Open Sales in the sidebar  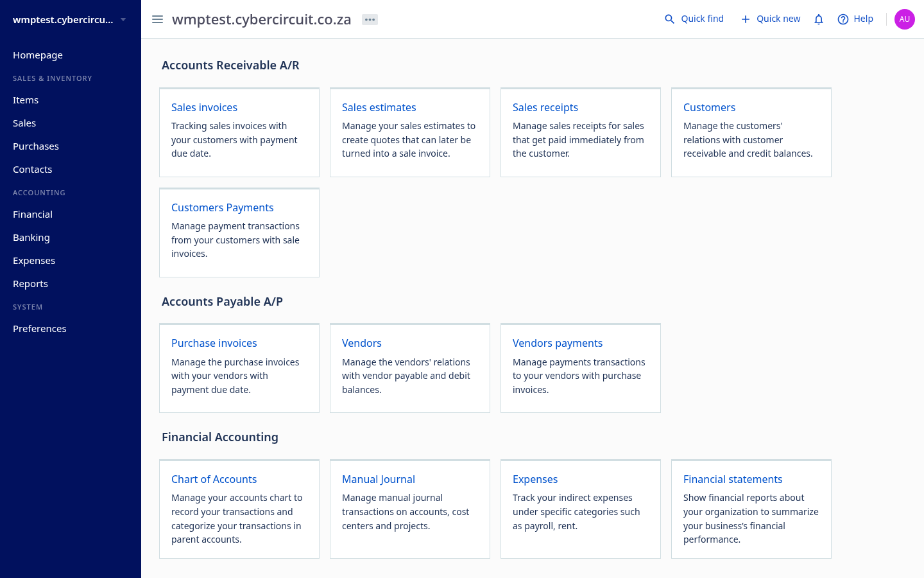24,123
